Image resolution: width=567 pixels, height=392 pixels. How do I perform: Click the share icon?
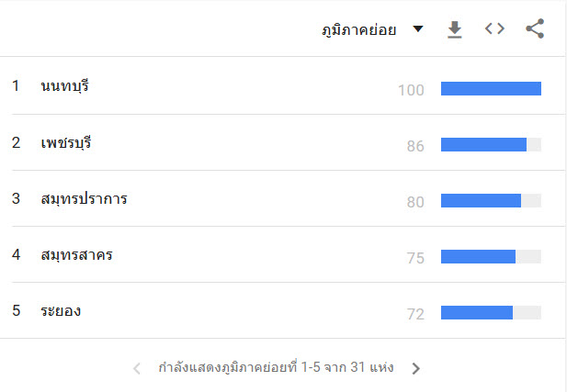535,28
